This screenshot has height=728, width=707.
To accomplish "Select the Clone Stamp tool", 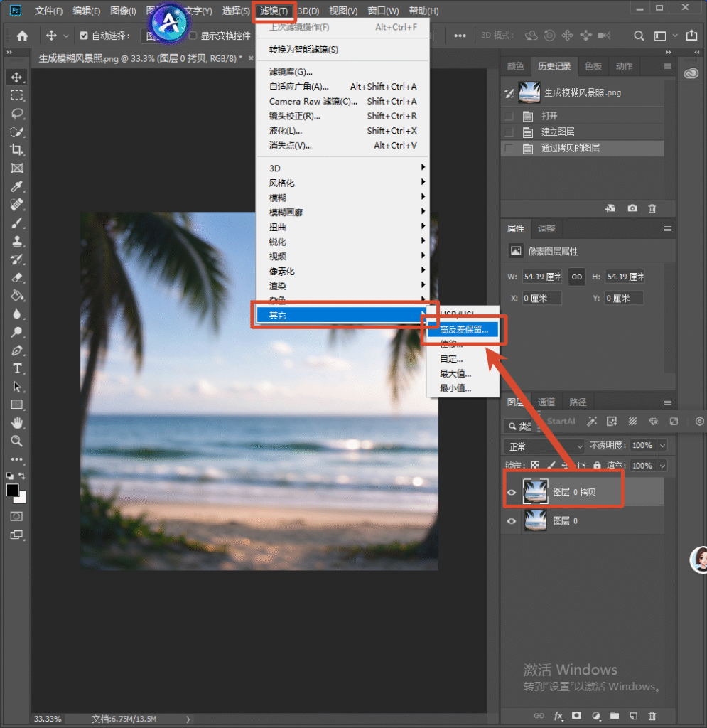I will pyautogui.click(x=17, y=241).
